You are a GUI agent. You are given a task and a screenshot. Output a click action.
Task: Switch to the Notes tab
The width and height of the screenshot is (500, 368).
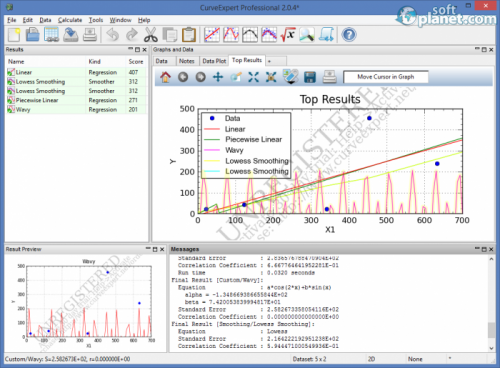click(187, 61)
